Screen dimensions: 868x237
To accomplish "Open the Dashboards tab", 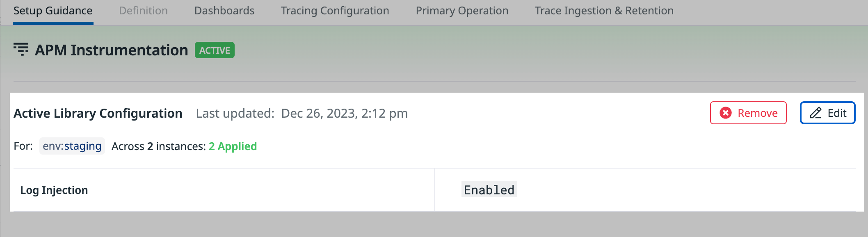I will tap(224, 11).
